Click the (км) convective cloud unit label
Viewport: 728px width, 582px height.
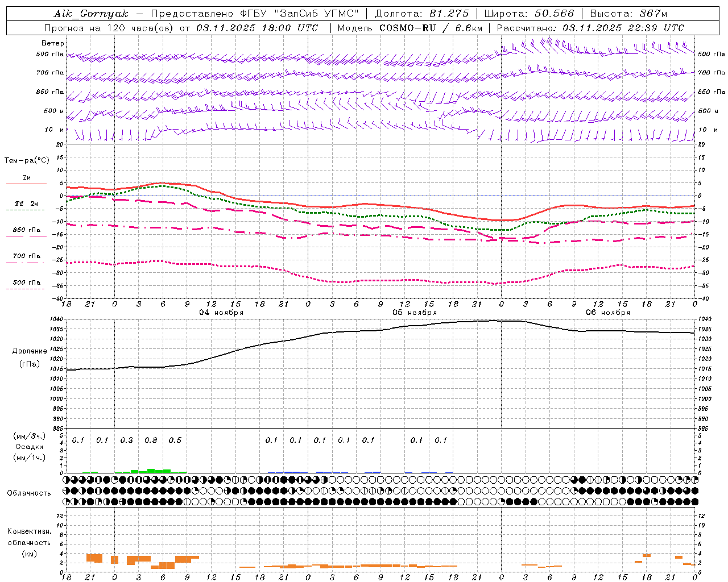coord(30,554)
